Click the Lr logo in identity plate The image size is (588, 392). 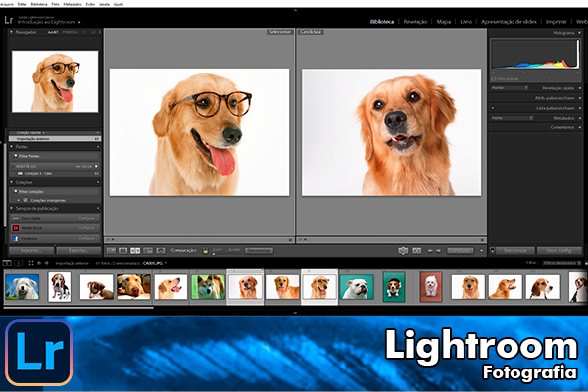(9, 20)
